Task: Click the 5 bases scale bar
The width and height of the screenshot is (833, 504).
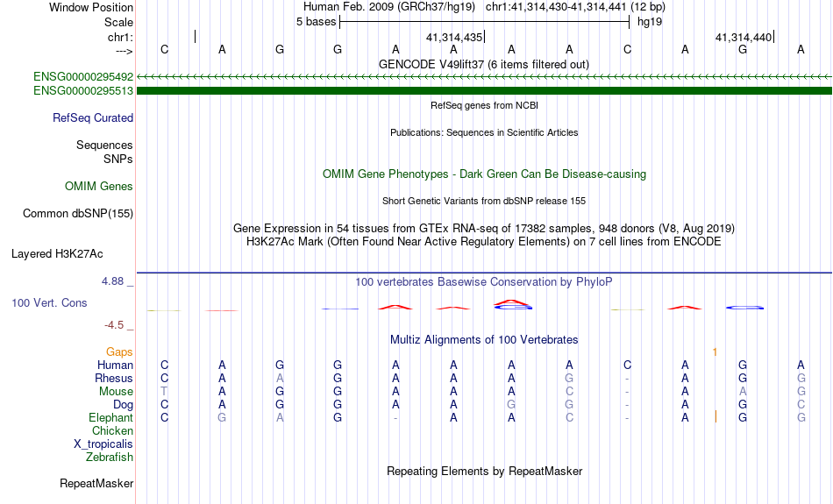Action: tap(485, 22)
